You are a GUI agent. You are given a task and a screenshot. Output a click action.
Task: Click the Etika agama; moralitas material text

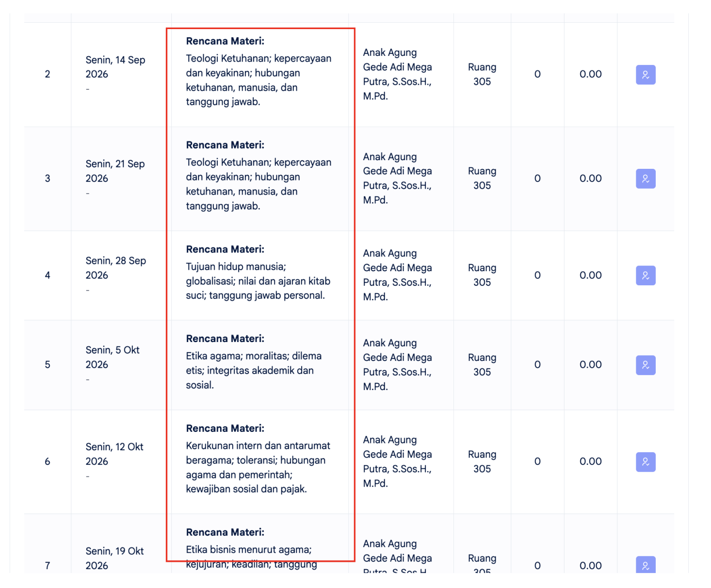coord(254,370)
